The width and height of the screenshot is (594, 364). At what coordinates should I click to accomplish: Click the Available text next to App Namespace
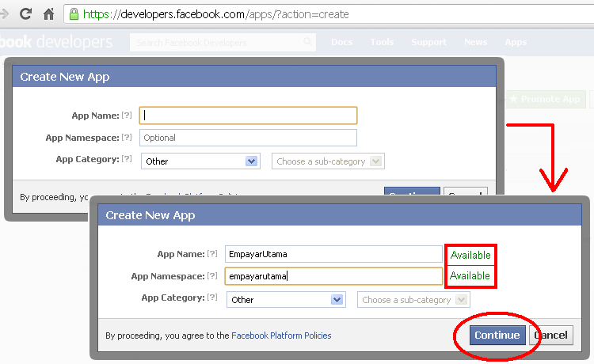(470, 275)
